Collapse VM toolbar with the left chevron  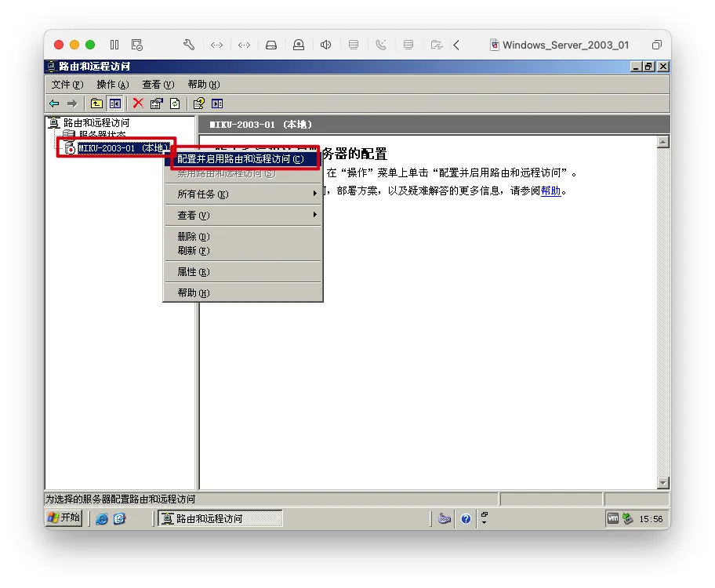pyautogui.click(x=456, y=45)
